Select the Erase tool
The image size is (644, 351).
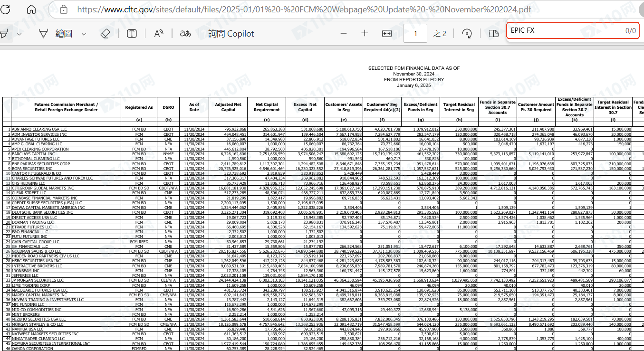coord(106,33)
